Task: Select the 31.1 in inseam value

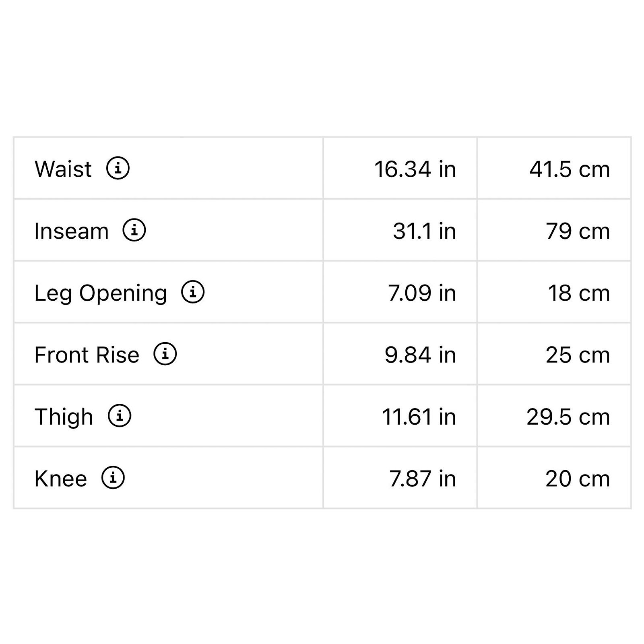Action: tap(425, 231)
